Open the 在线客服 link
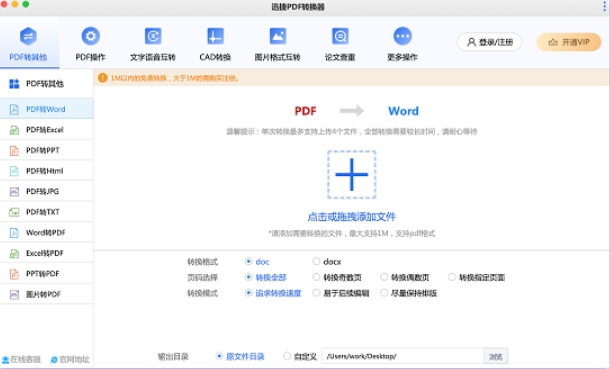610x369 pixels. pyautogui.click(x=26, y=360)
